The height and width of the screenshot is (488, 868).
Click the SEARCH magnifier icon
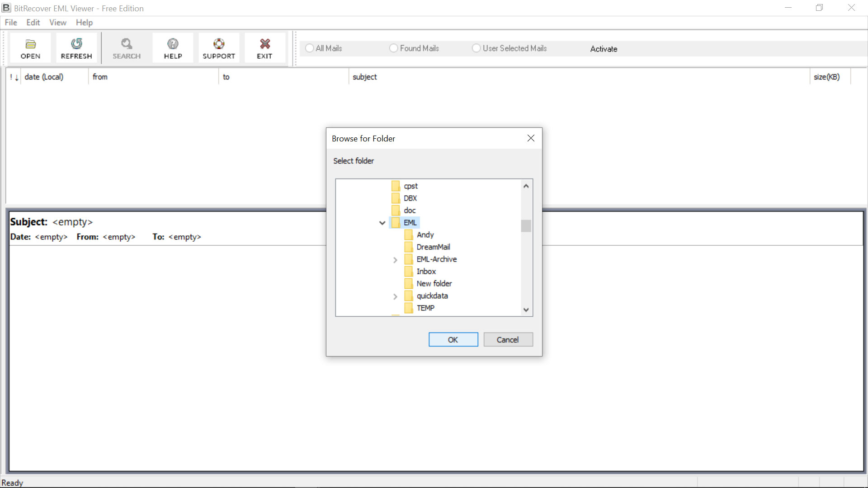[127, 44]
